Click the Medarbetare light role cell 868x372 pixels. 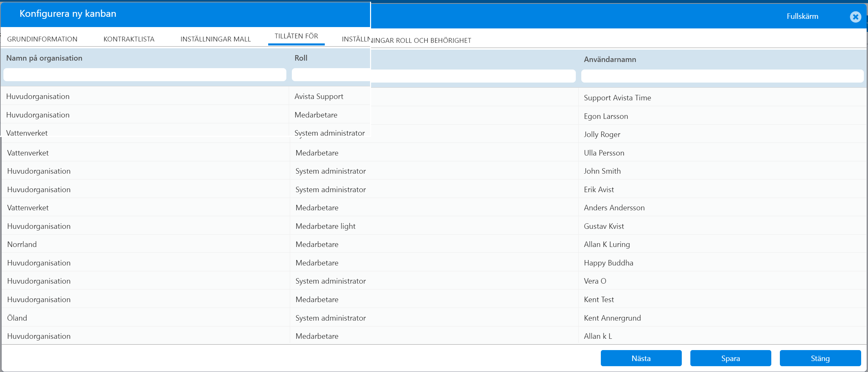(x=325, y=226)
